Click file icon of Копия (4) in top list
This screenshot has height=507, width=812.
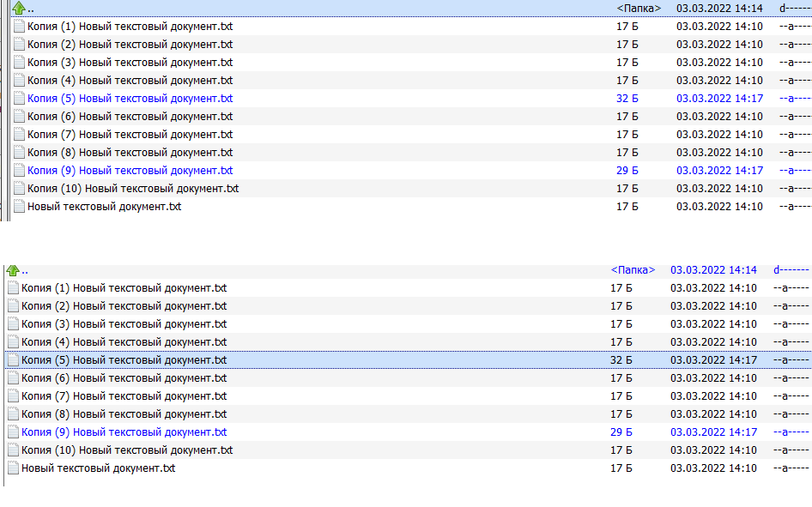point(19,81)
